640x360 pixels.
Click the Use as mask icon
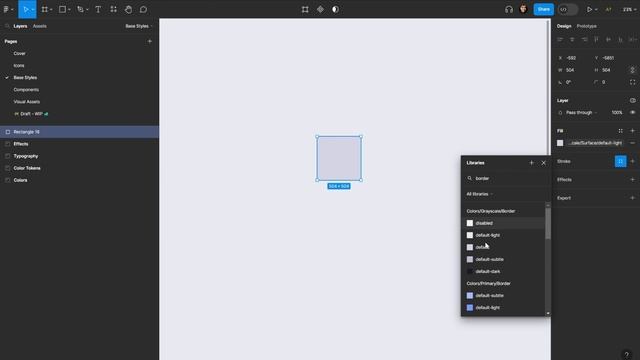(335, 9)
